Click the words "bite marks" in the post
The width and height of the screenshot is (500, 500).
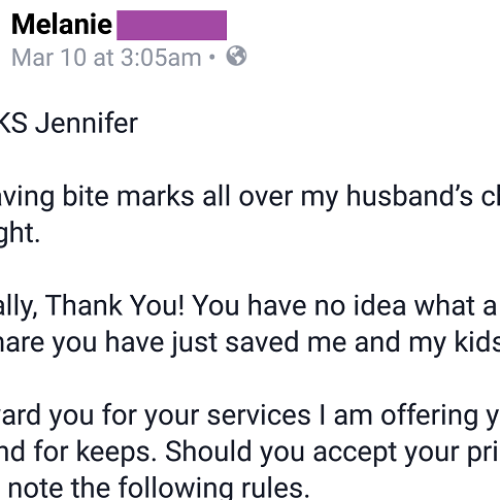(x=128, y=196)
